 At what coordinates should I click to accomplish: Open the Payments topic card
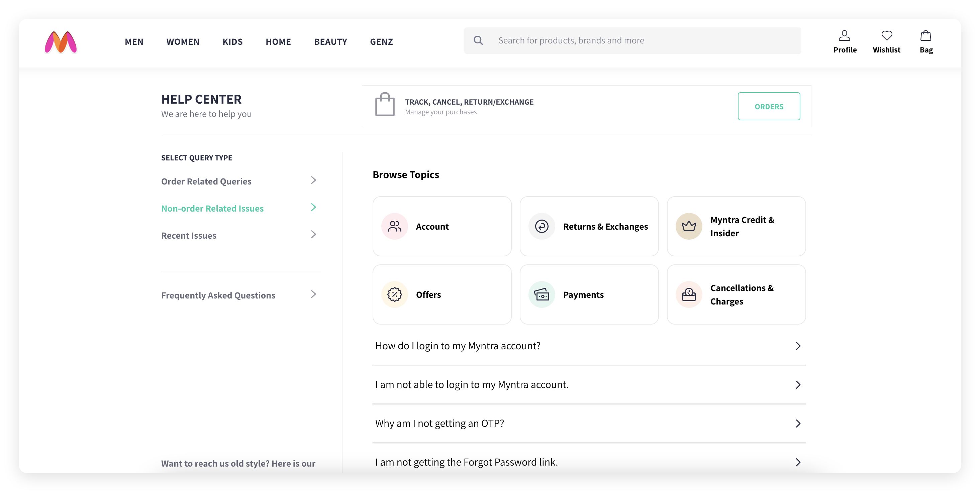pyautogui.click(x=589, y=294)
